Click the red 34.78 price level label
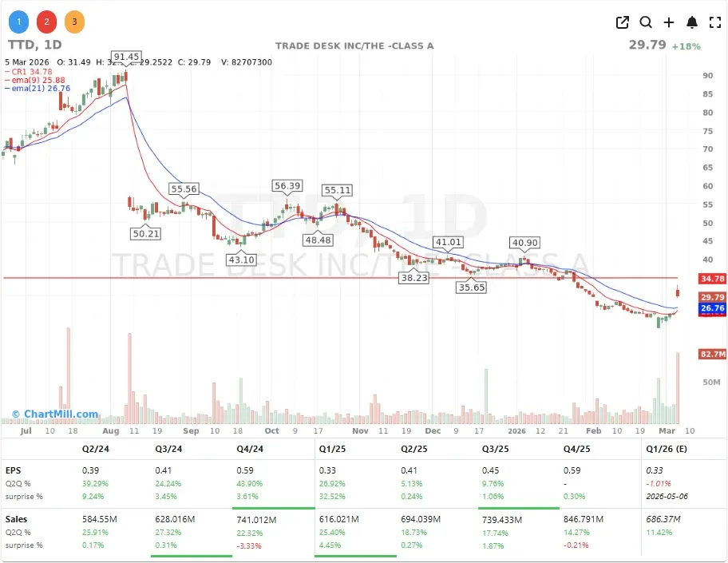728x563 pixels. [710, 279]
